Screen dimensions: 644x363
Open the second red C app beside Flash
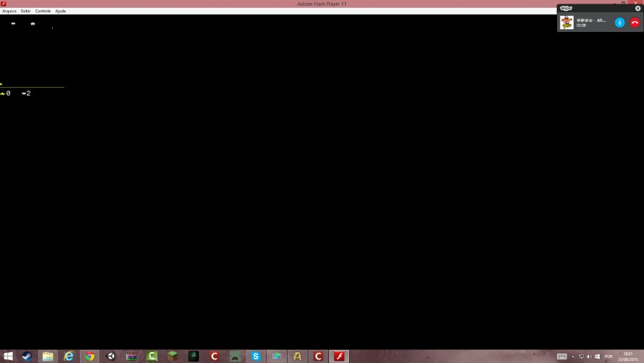point(318,356)
